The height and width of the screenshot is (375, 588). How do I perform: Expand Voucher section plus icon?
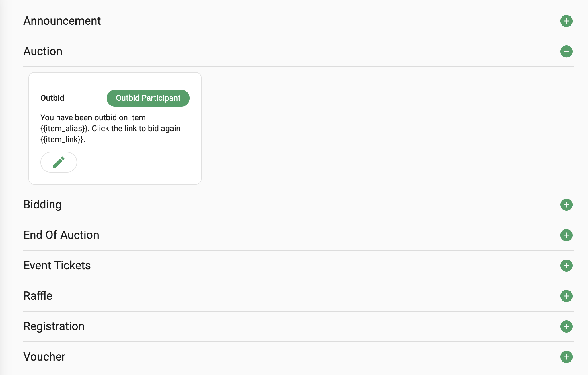(566, 357)
